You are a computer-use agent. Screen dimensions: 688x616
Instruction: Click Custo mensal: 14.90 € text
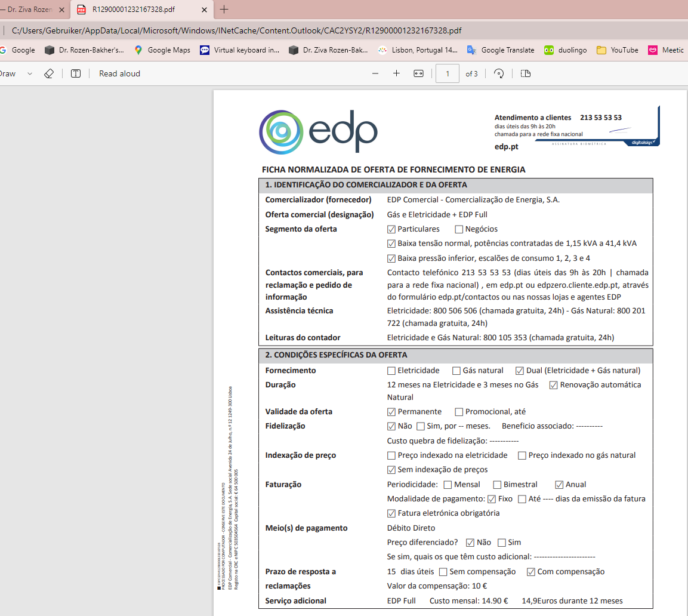click(468, 601)
